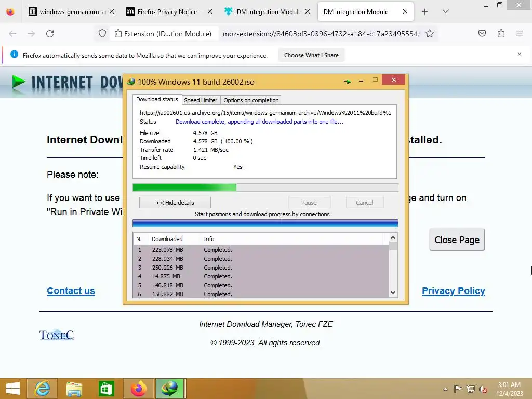Click the info icon in notification bar
Image resolution: width=532 pixels, height=399 pixels.
pos(14,54)
